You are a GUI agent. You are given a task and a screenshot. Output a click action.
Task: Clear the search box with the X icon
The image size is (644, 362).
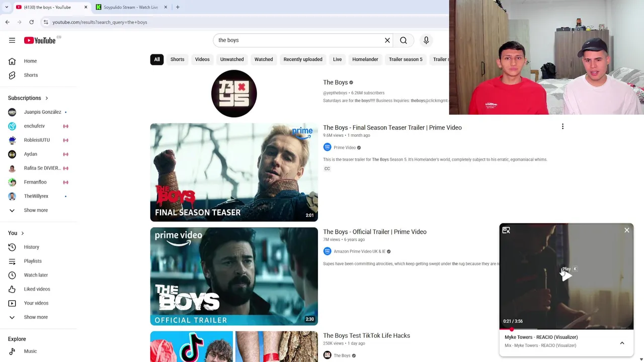click(387, 40)
